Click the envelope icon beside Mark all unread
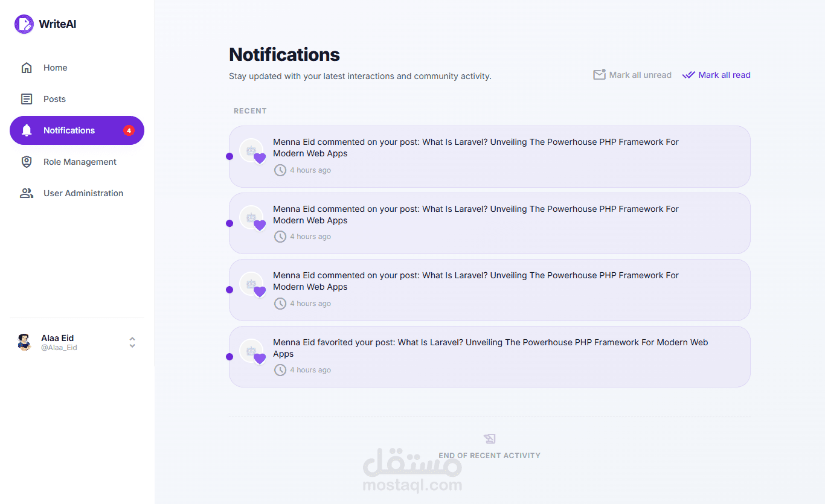The image size is (825, 504). (x=599, y=75)
